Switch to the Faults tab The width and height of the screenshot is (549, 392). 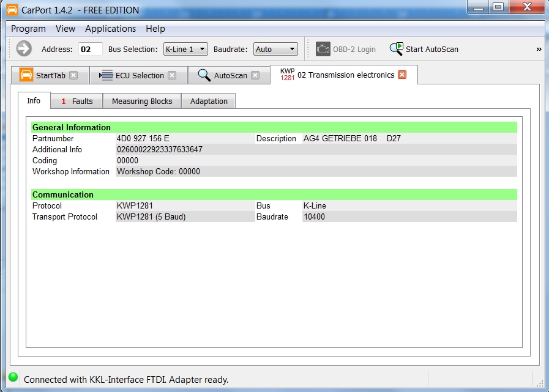point(77,101)
